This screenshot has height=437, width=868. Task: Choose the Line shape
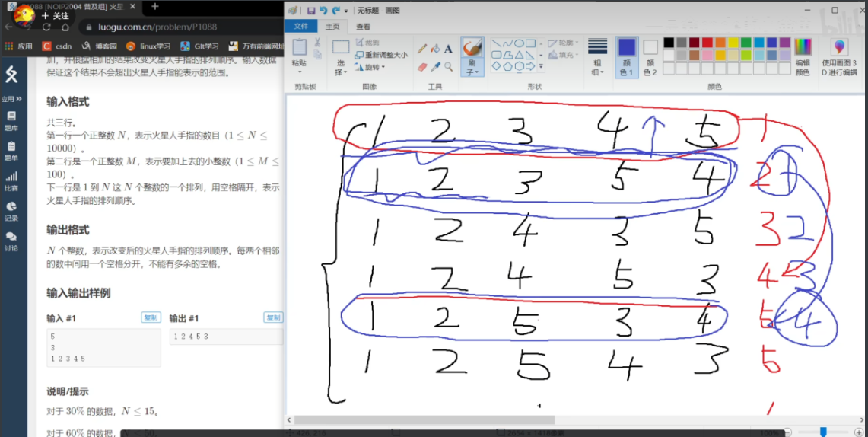[x=495, y=43]
